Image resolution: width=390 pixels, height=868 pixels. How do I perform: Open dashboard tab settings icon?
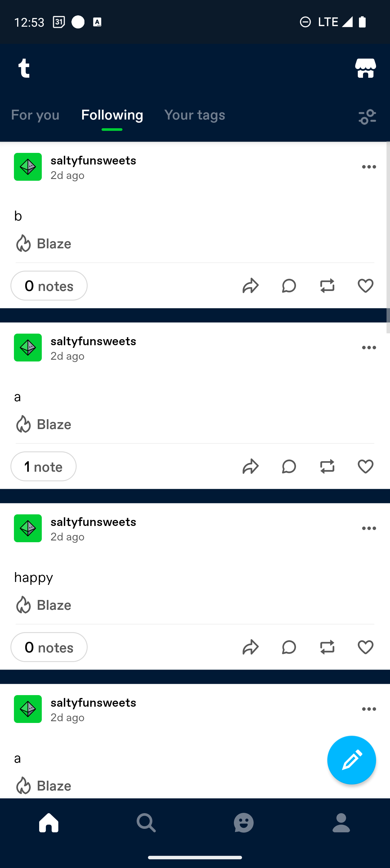(367, 117)
